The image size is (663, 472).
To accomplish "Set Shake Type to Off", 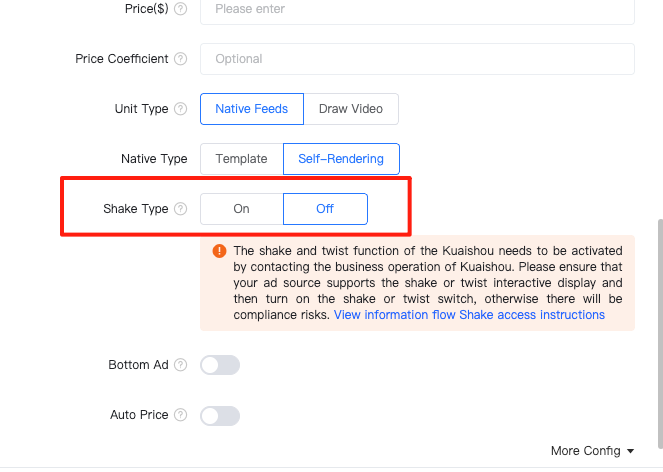I will (325, 209).
